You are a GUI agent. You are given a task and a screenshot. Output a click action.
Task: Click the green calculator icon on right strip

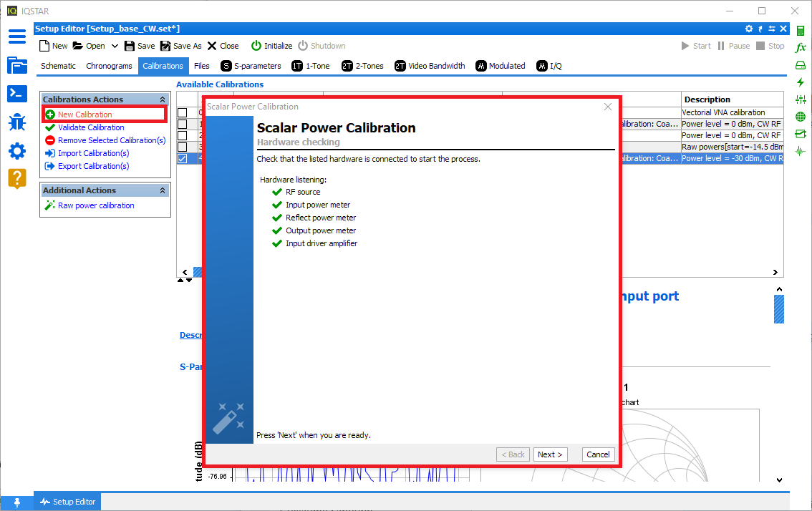pos(801,31)
